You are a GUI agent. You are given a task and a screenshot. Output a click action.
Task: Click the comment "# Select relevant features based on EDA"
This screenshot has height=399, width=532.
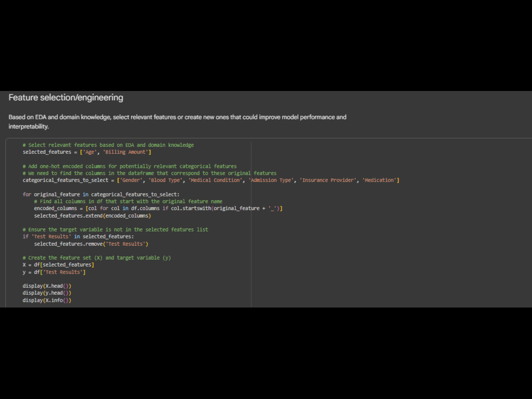108,145
